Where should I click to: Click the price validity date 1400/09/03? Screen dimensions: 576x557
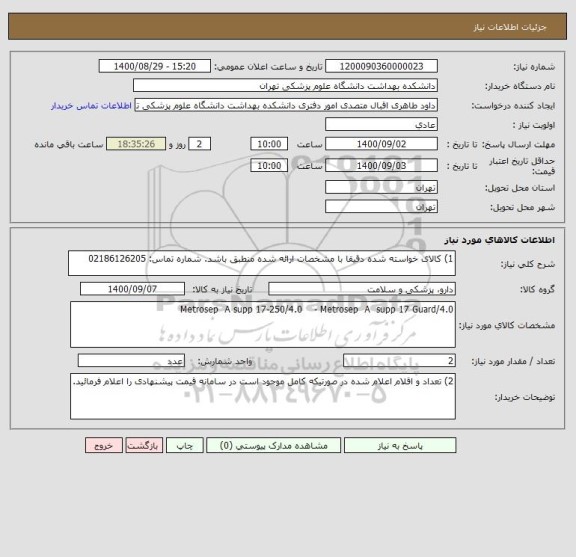[x=381, y=165]
